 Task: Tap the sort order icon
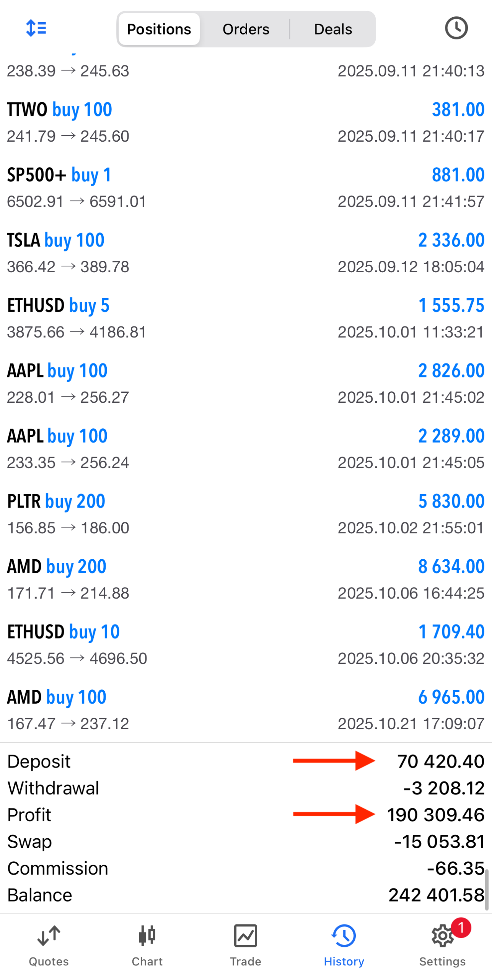point(36,28)
